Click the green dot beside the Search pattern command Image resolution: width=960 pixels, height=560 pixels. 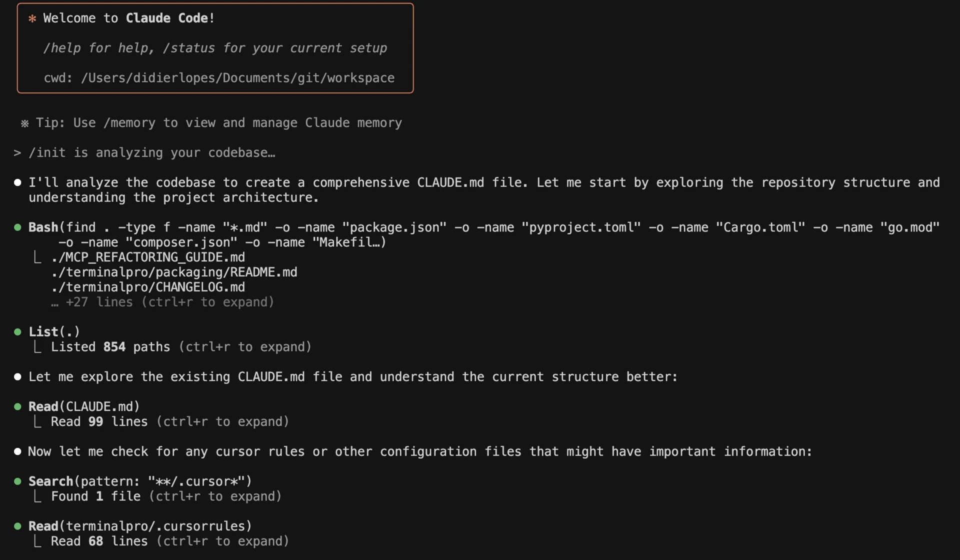pyautogui.click(x=17, y=481)
